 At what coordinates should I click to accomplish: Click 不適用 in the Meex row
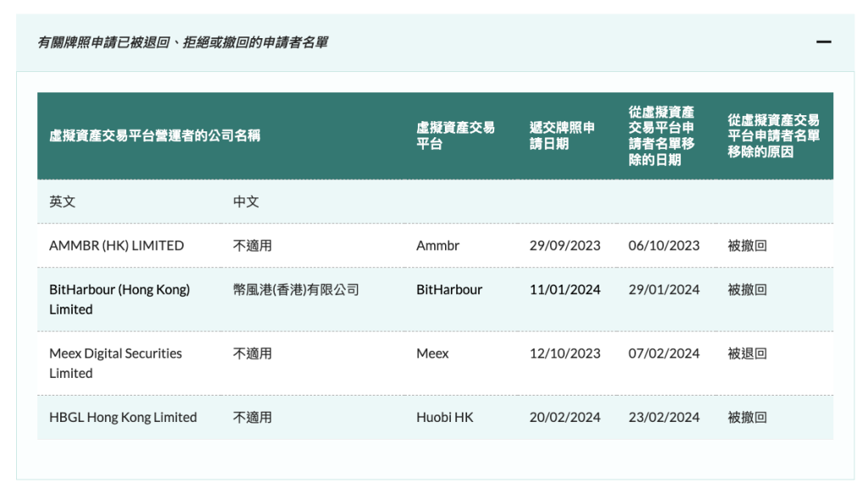click(253, 353)
